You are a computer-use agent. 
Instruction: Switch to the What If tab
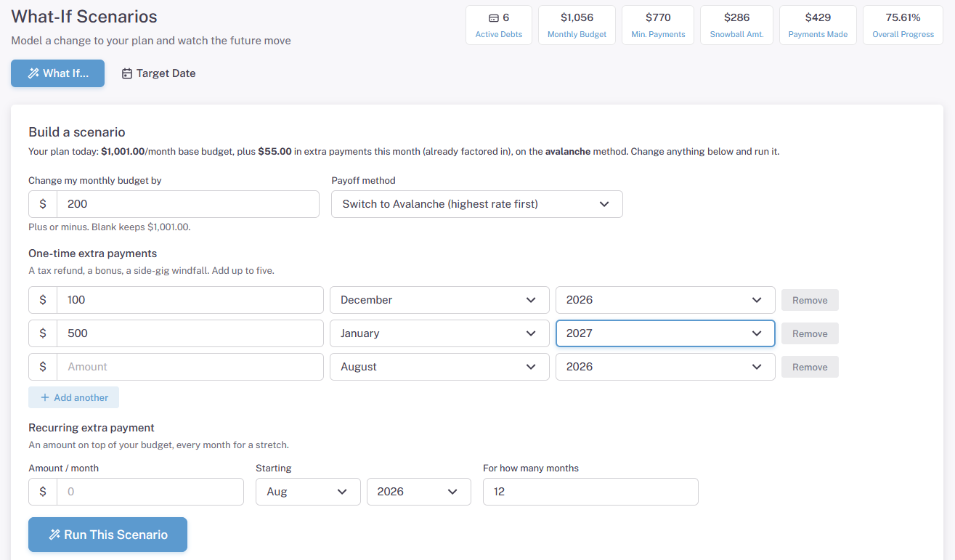pyautogui.click(x=58, y=73)
